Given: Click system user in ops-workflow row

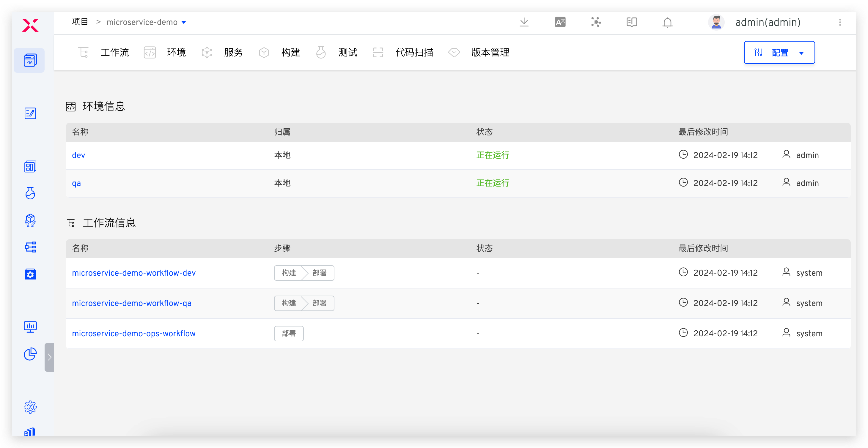Looking at the screenshot, I should [x=809, y=333].
